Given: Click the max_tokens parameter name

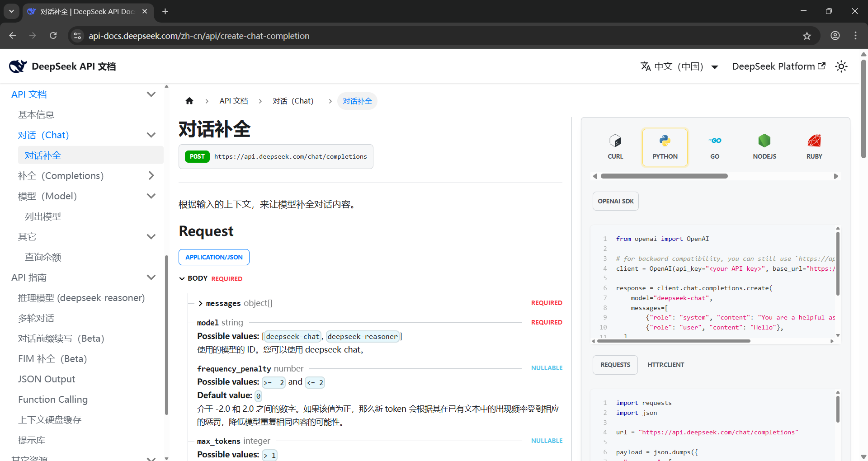Looking at the screenshot, I should point(219,441).
